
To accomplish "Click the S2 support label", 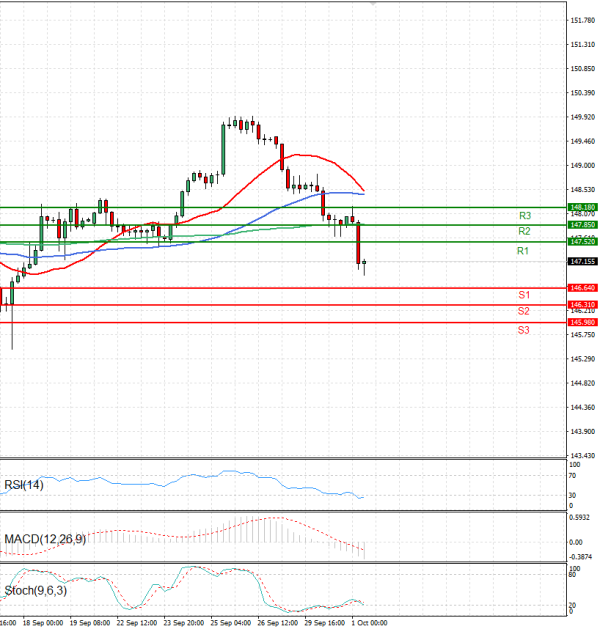I will (x=523, y=311).
